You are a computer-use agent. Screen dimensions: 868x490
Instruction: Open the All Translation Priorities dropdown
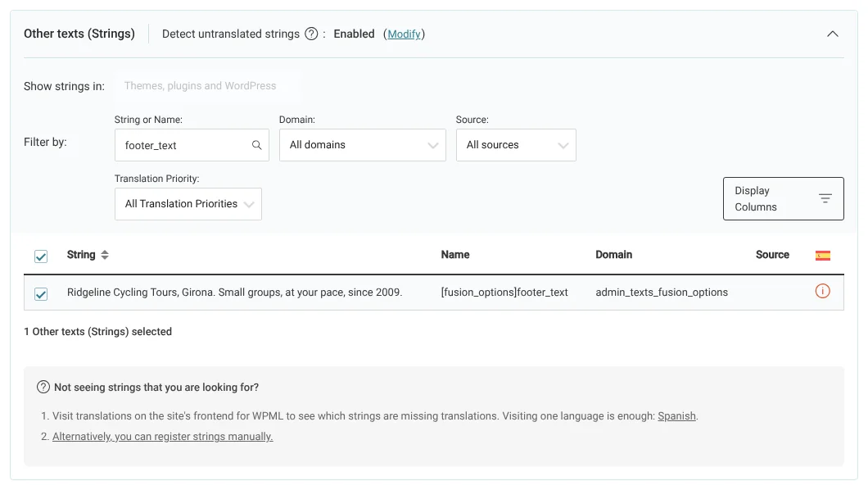point(188,204)
